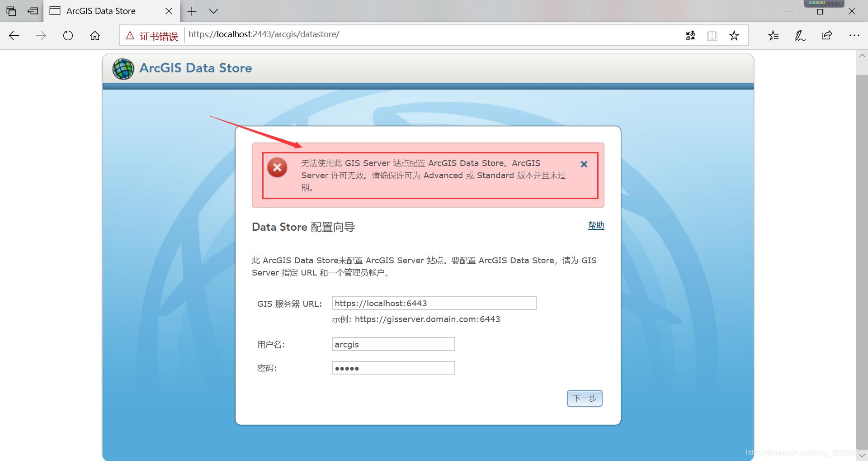This screenshot has width=868, height=461.
Task: Open reading view with the book icon
Action: 712,35
